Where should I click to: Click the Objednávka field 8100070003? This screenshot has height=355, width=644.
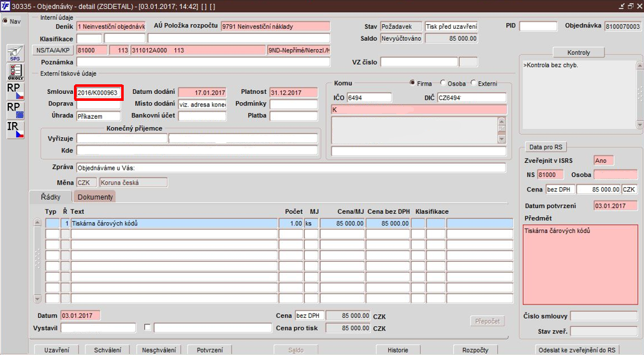pyautogui.click(x=623, y=26)
